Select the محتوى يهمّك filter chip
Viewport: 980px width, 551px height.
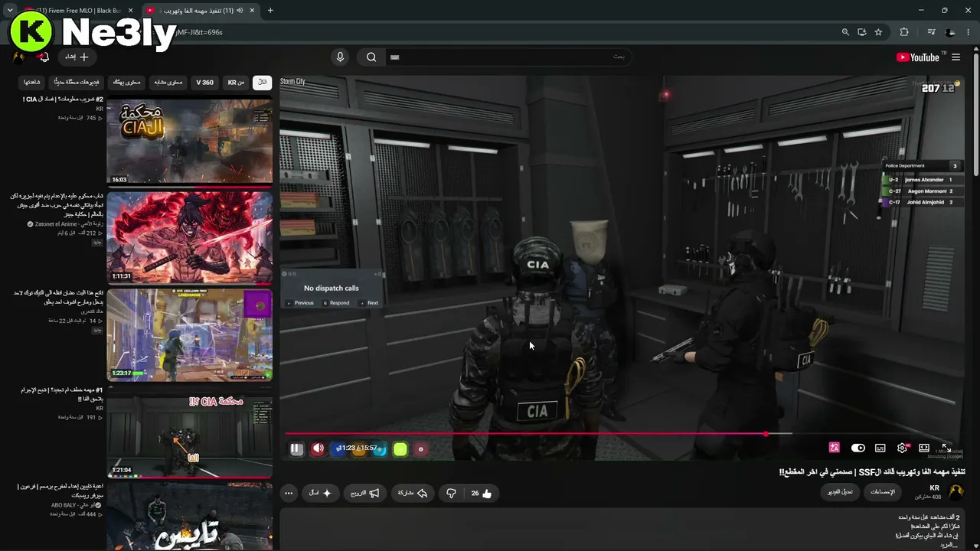tap(126, 82)
